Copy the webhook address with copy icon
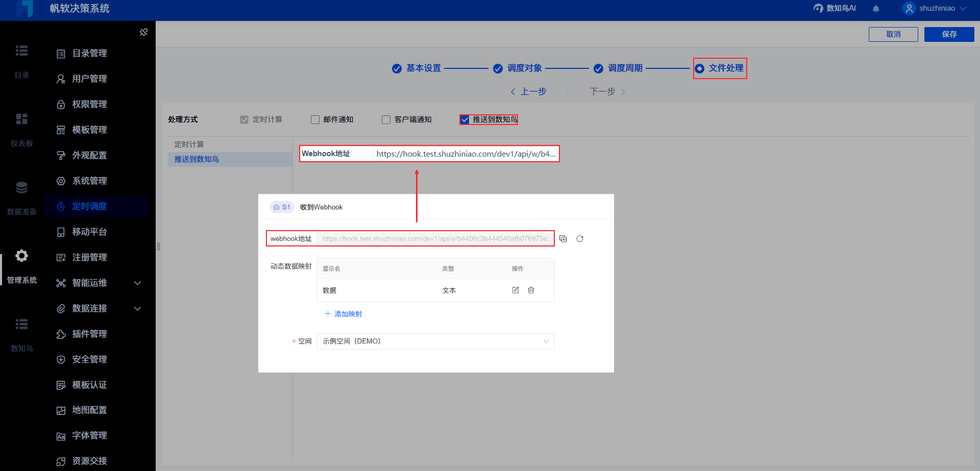This screenshot has height=471, width=980. point(563,239)
